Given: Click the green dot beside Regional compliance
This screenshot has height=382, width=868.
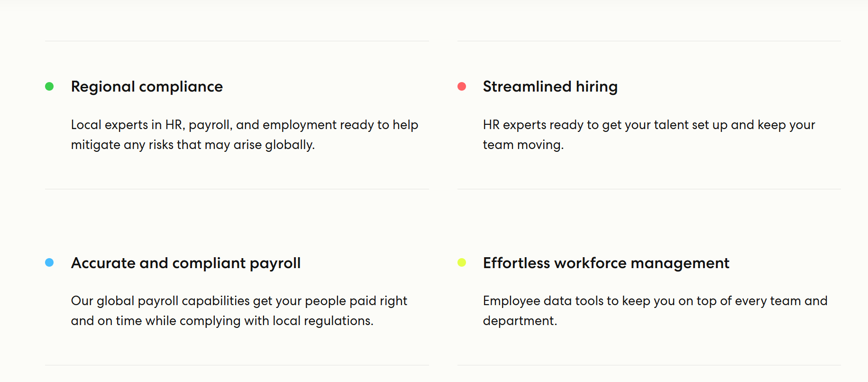Looking at the screenshot, I should pyautogui.click(x=49, y=86).
